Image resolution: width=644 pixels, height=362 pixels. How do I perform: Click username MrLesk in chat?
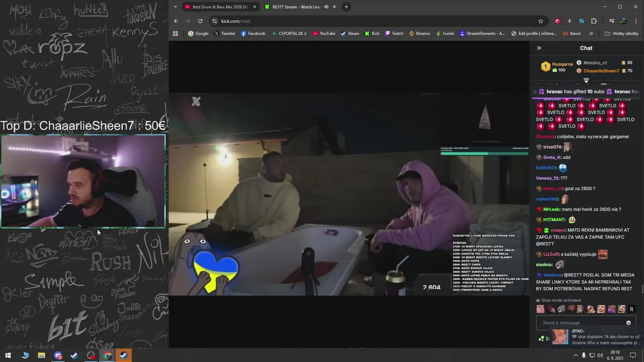click(551, 209)
